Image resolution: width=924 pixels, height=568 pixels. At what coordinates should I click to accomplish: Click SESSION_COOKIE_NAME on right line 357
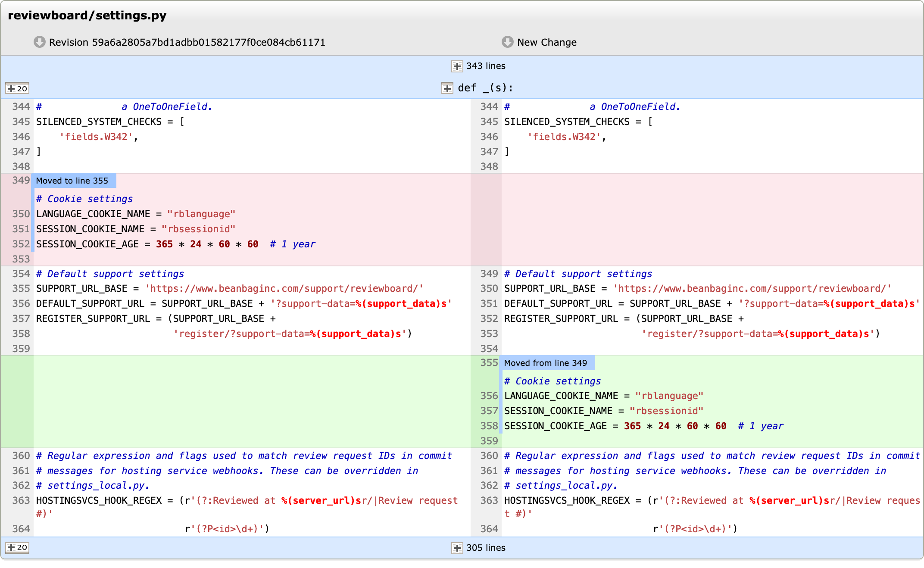point(559,411)
